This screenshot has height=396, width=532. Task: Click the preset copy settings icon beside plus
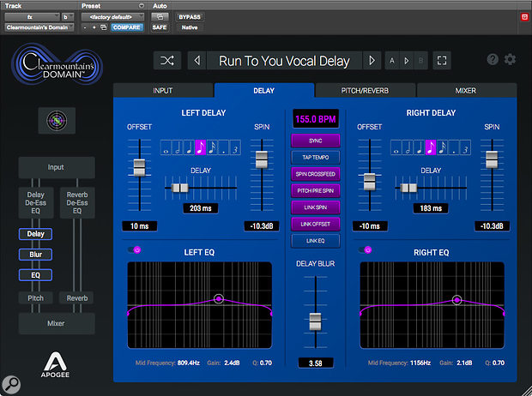tap(104, 27)
